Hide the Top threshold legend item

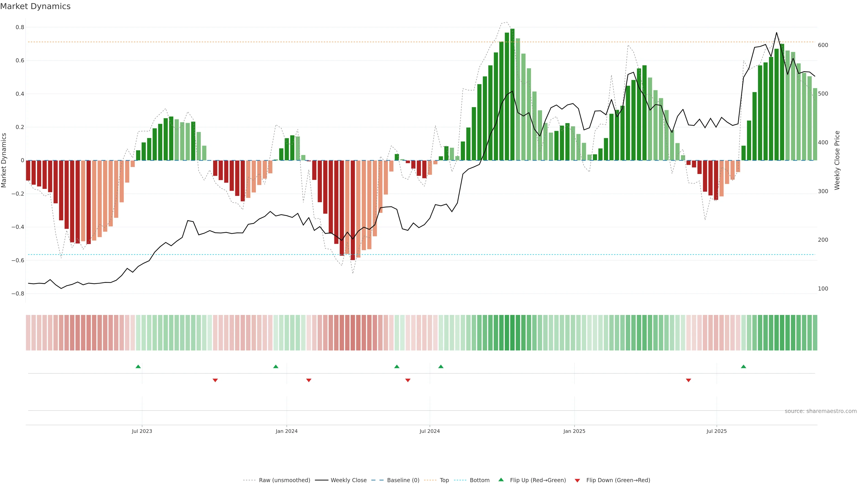[444, 480]
